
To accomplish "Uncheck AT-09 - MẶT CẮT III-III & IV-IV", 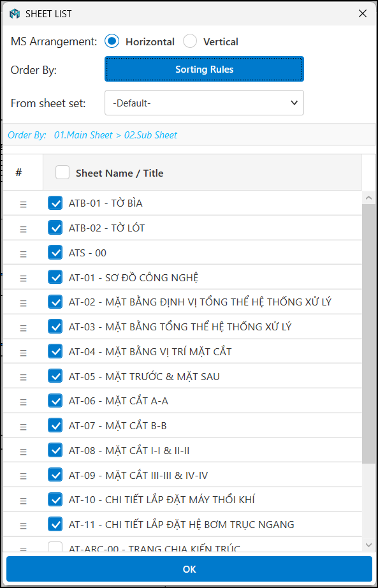I will click(55, 475).
